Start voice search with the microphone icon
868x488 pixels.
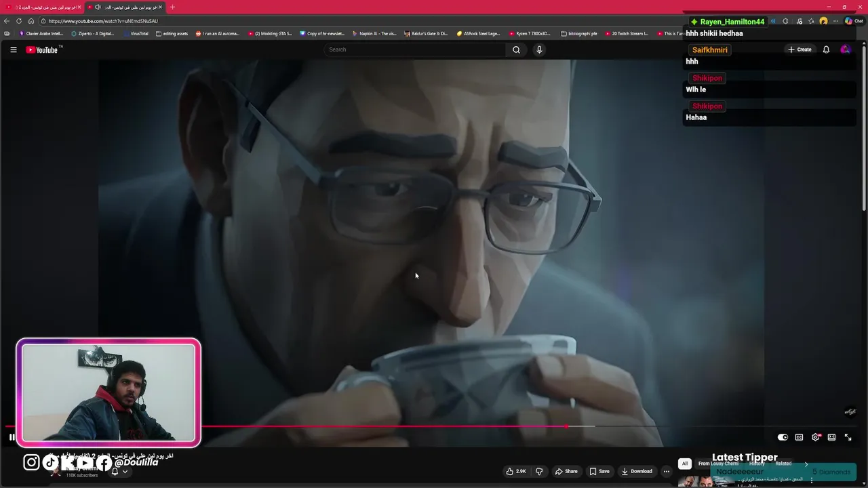point(539,49)
